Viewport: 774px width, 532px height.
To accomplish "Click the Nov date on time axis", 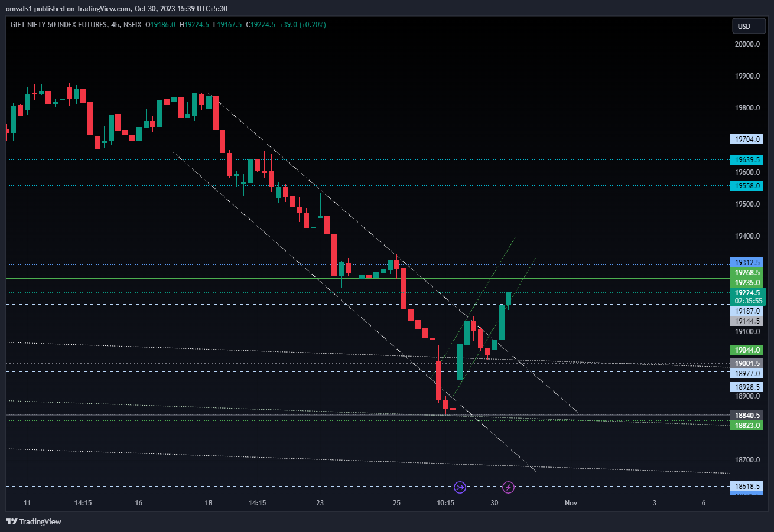I will click(x=571, y=503).
